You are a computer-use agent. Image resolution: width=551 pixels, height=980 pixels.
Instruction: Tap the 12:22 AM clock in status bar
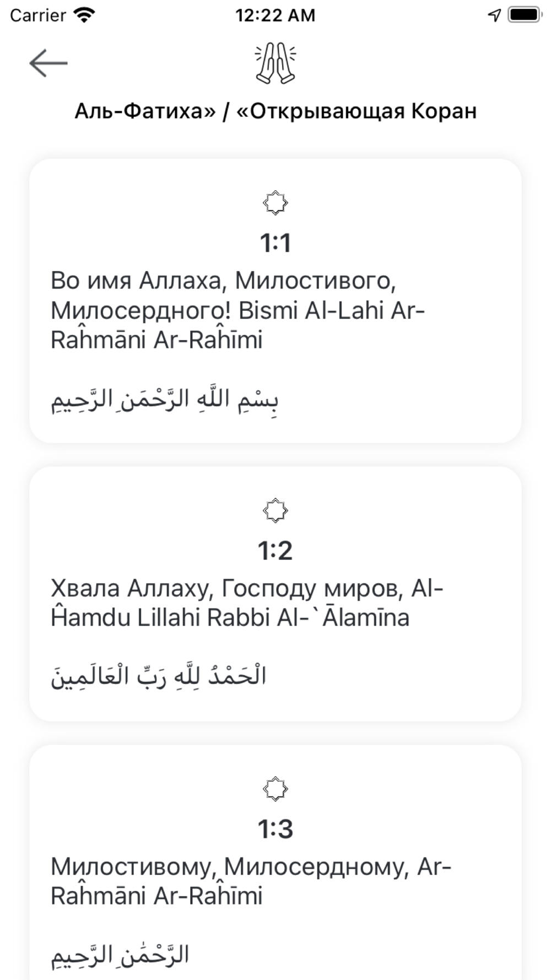275,15
